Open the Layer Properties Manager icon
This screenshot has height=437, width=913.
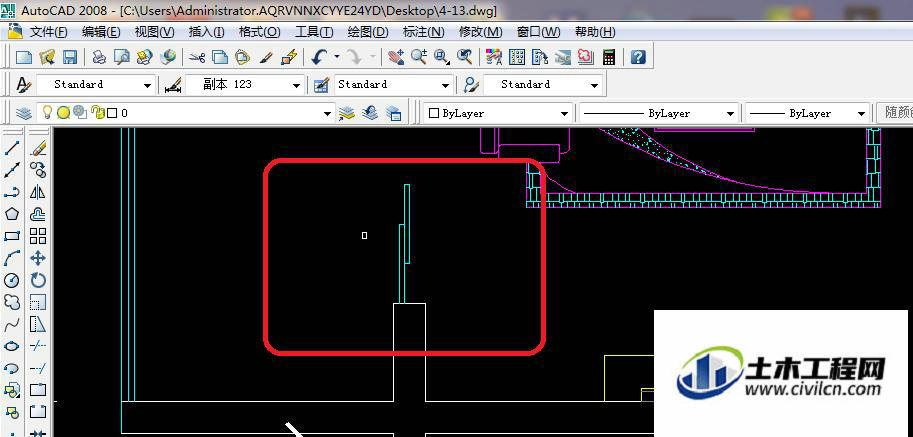click(24, 113)
